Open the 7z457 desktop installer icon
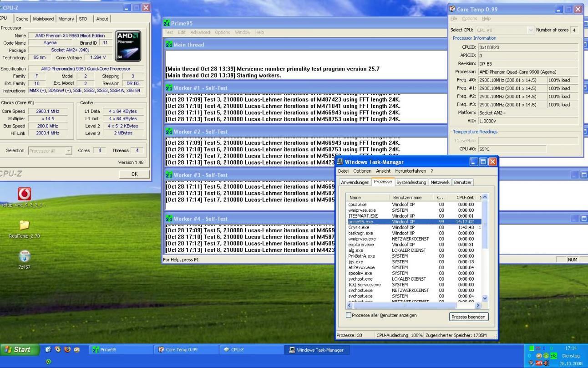This screenshot has height=368, width=588. pyautogui.click(x=24, y=256)
